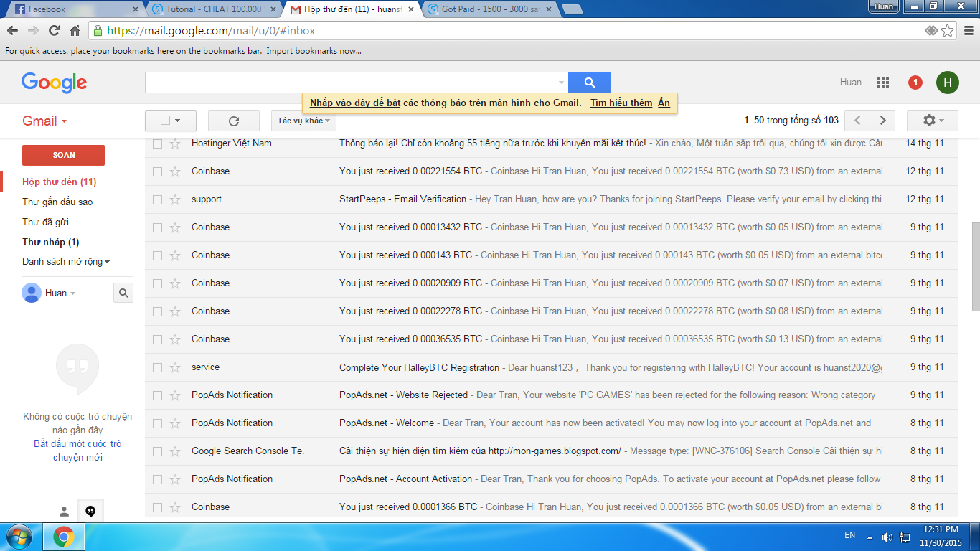
Task: Star the PopAds Account Activation email
Action: [x=175, y=479]
